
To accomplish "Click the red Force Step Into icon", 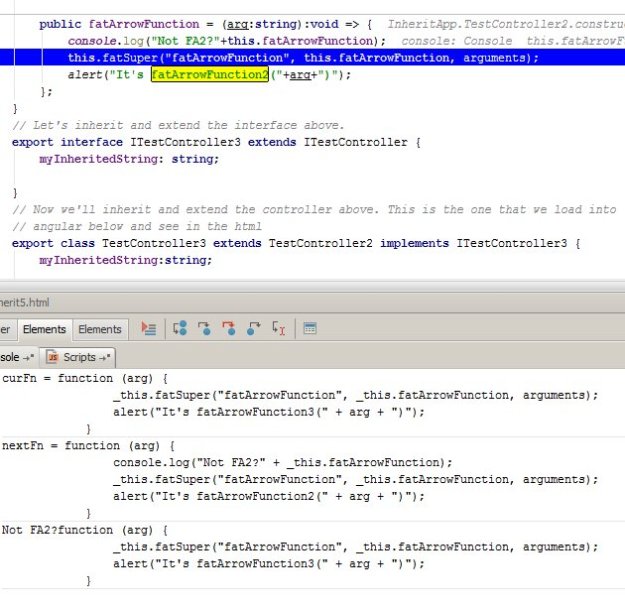I will [229, 328].
